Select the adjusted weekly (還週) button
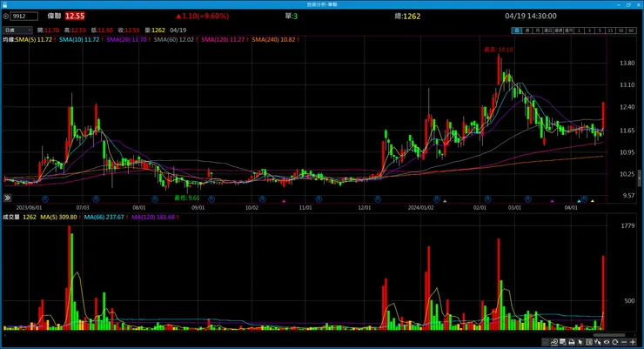 (x=558, y=30)
